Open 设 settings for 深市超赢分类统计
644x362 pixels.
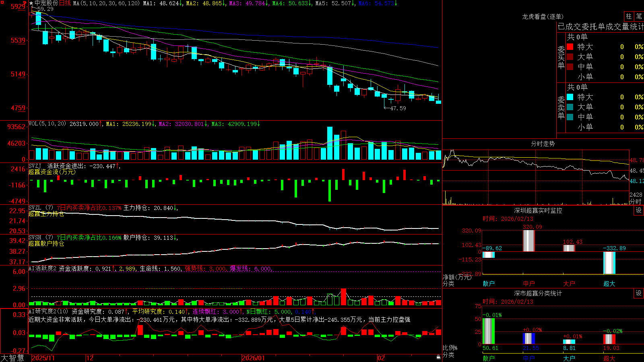(639, 293)
